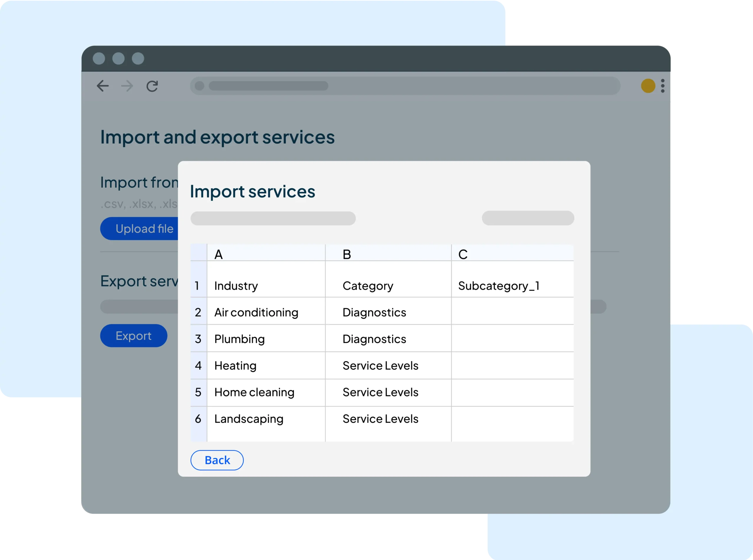Click the Service Levels cell beside Heating
753x560 pixels.
[x=381, y=365]
